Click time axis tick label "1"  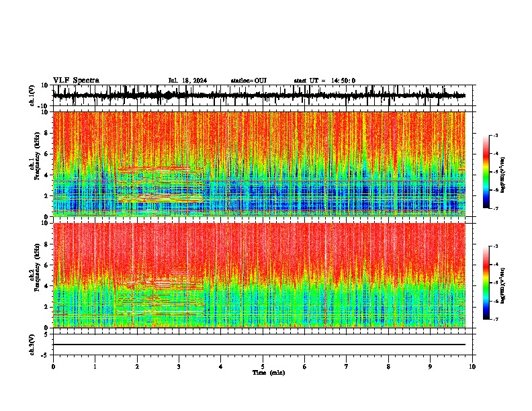point(95,367)
